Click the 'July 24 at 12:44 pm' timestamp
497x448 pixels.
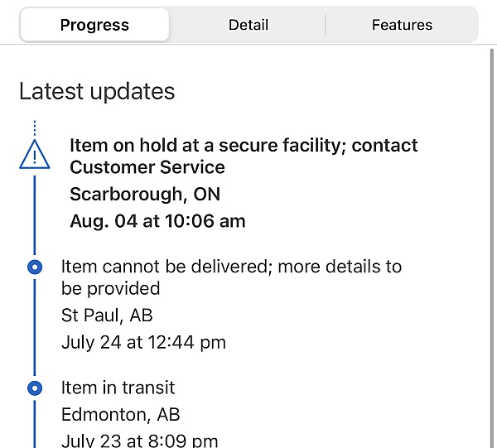(x=143, y=343)
